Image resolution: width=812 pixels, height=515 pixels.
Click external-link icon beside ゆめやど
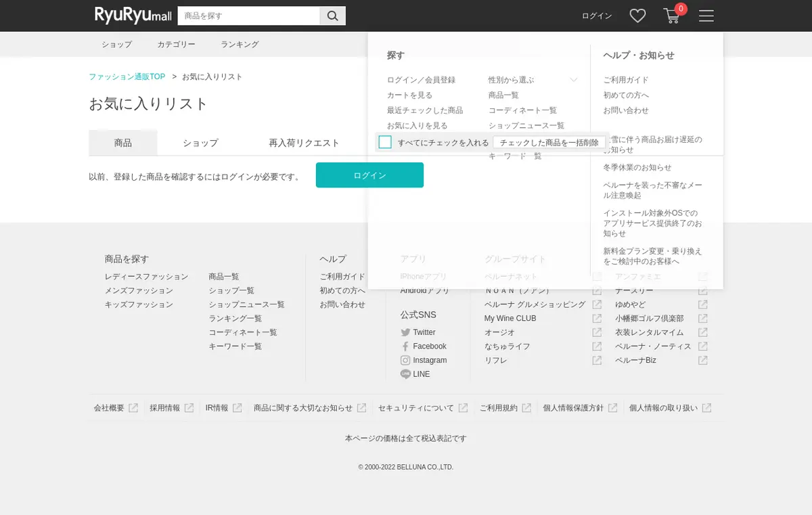[703, 305]
